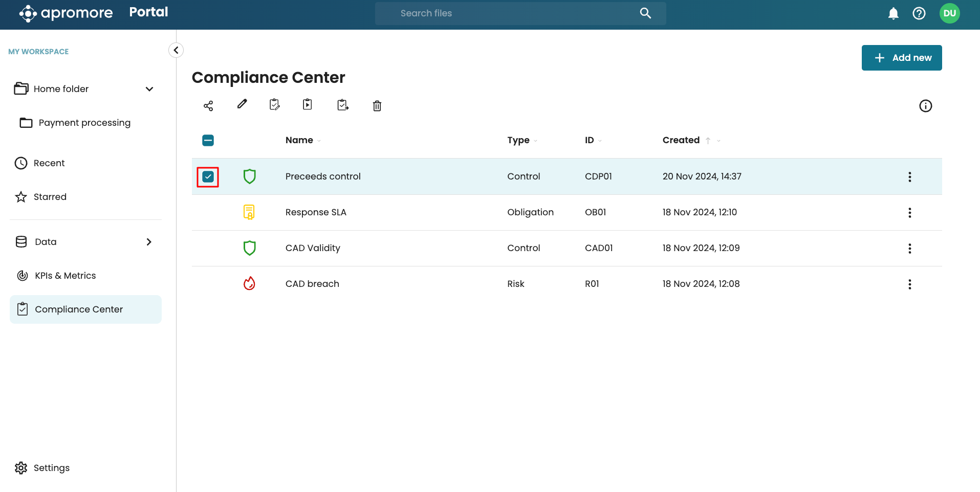Open the info icon panel
The width and height of the screenshot is (980, 492).
coord(925,106)
